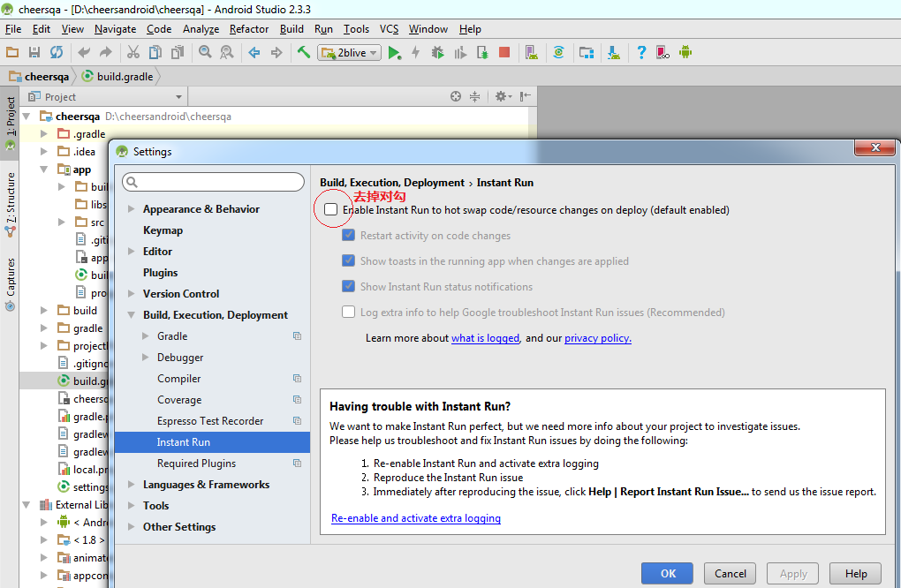This screenshot has height=588, width=901.
Task: Open the privacy policy link
Action: [598, 338]
